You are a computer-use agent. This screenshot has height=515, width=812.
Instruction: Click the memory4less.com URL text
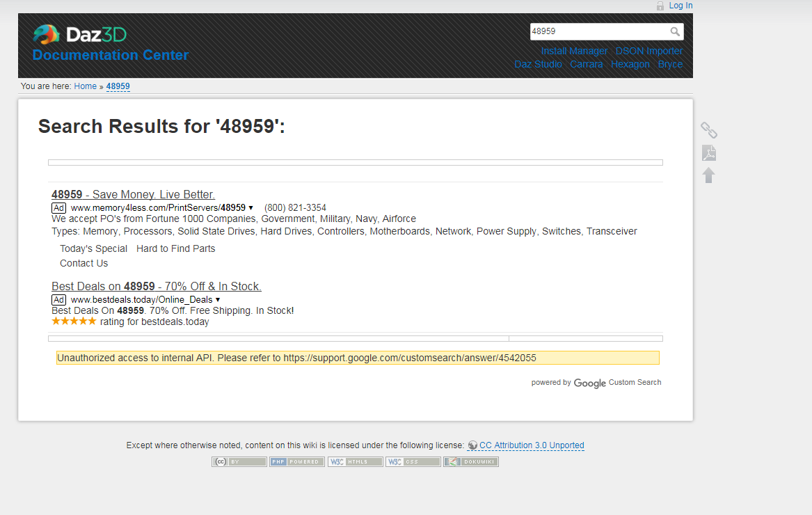(158, 208)
